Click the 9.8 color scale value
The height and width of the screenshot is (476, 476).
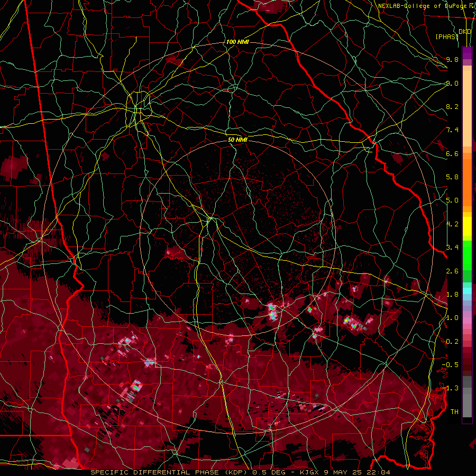[452, 59]
